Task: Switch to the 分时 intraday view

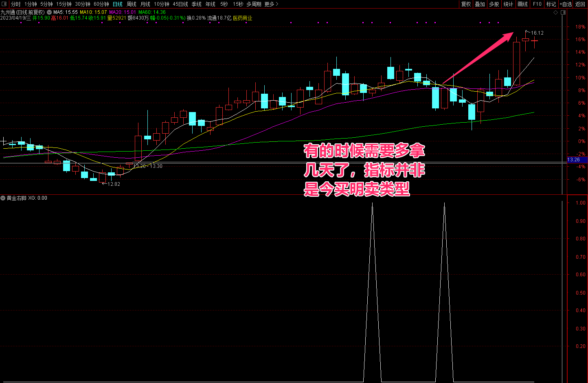Action: pos(16,4)
